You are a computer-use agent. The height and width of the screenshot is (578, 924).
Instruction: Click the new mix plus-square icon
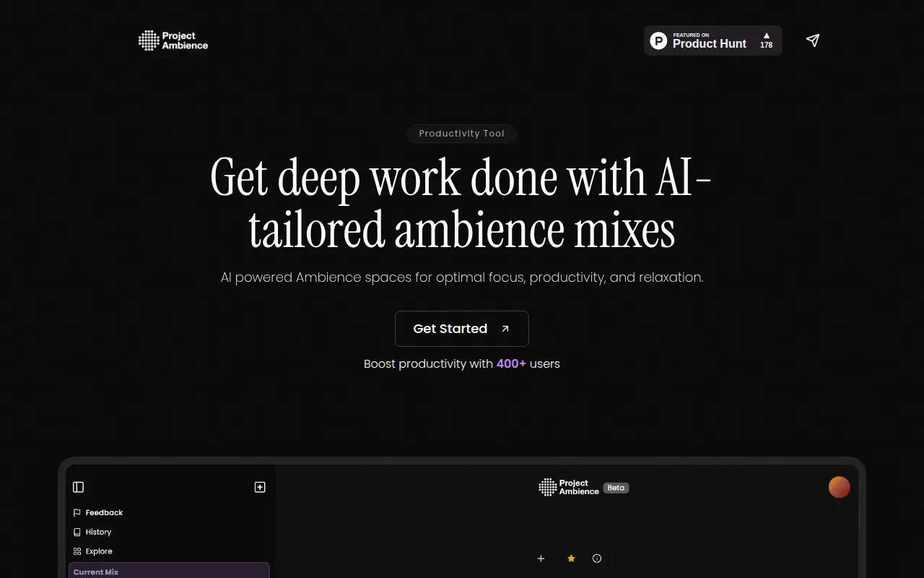pyautogui.click(x=260, y=487)
